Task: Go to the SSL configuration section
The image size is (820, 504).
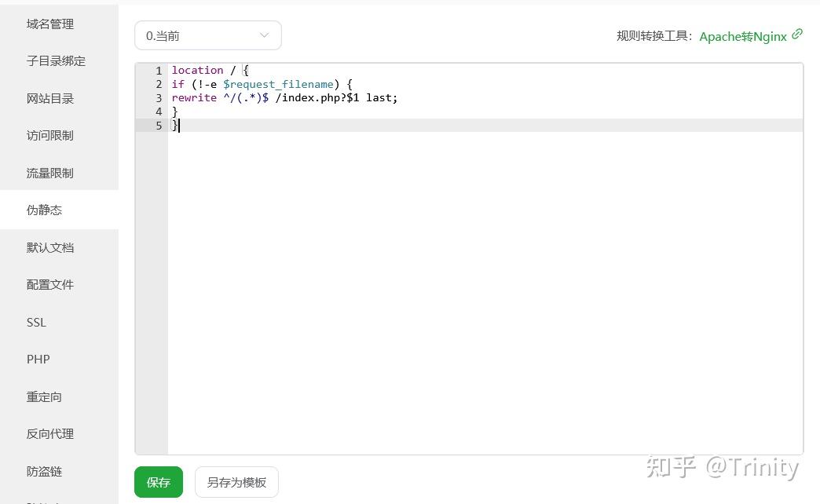Action: pos(38,322)
